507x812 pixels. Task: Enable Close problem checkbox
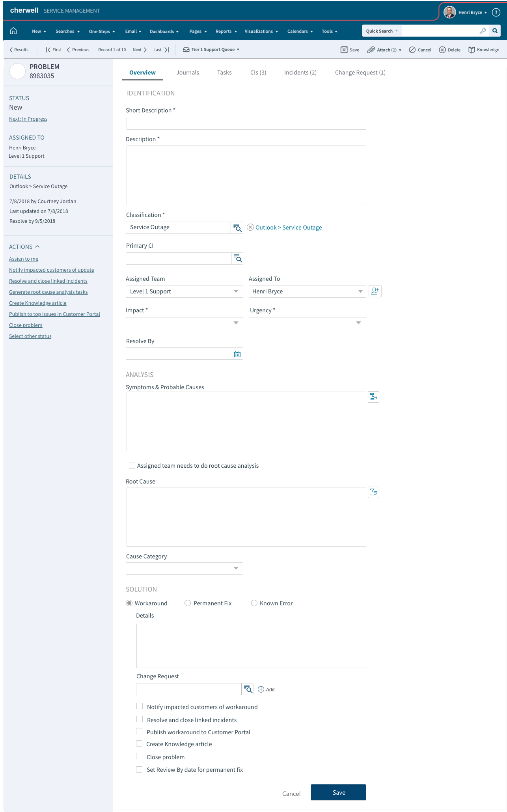tap(139, 756)
